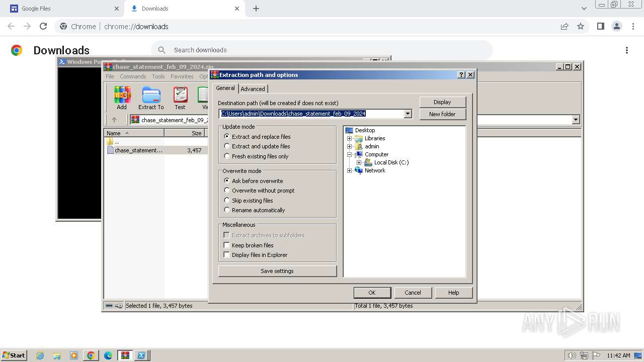Open the WinRAR File menu
Screen dimensions: 644x362
(110, 76)
